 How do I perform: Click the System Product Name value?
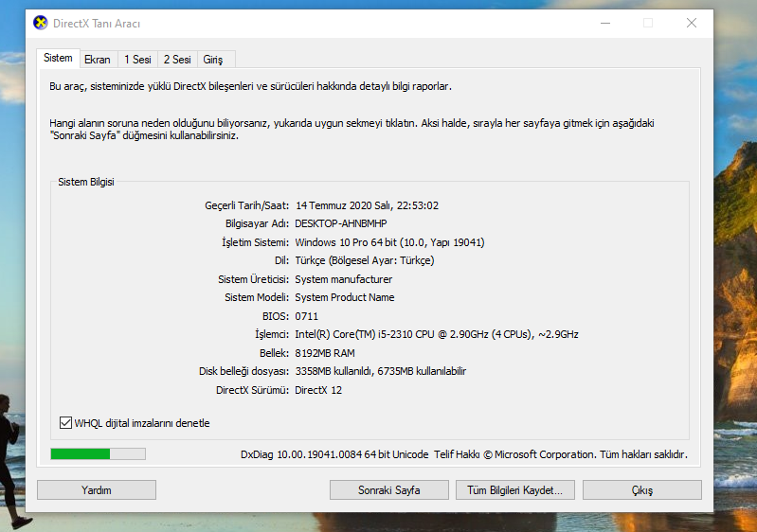(345, 297)
